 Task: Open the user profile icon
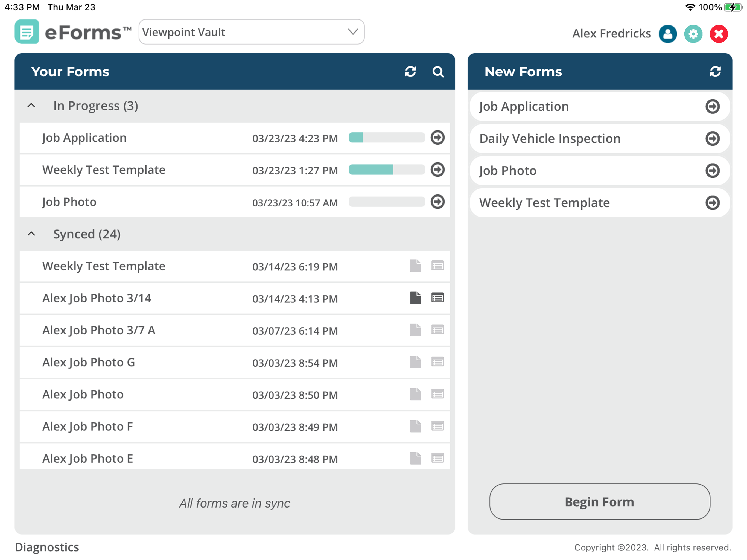668,34
